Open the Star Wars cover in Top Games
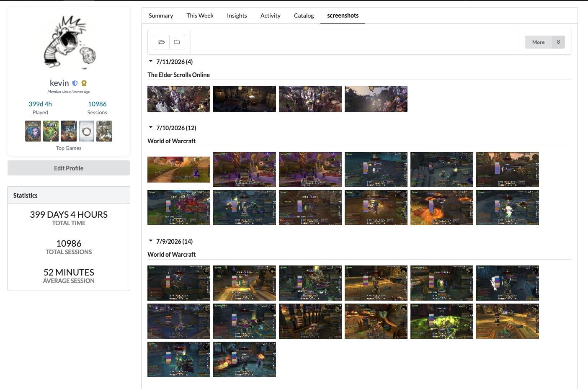The height and width of the screenshot is (389, 588). coord(69,131)
